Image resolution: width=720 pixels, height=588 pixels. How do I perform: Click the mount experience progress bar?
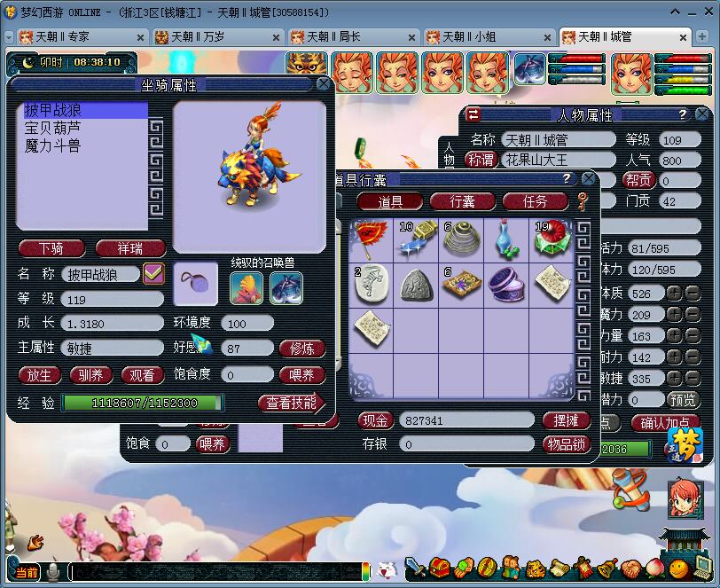144,403
